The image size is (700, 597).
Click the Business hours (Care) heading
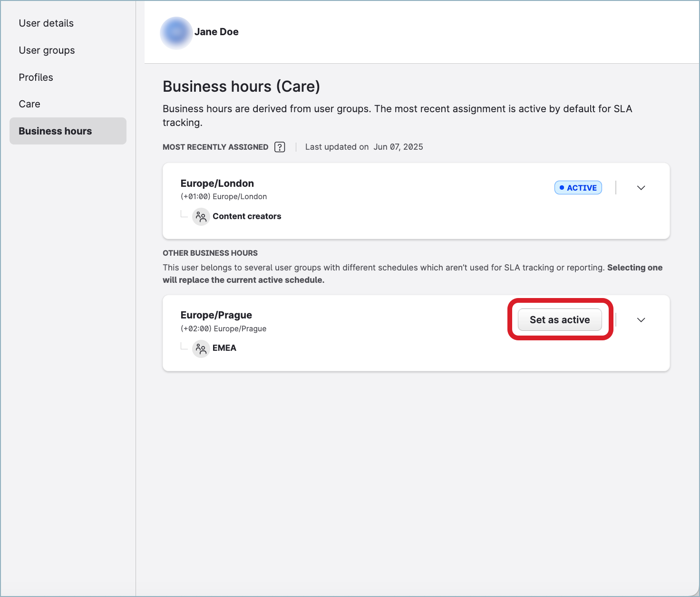(x=241, y=87)
